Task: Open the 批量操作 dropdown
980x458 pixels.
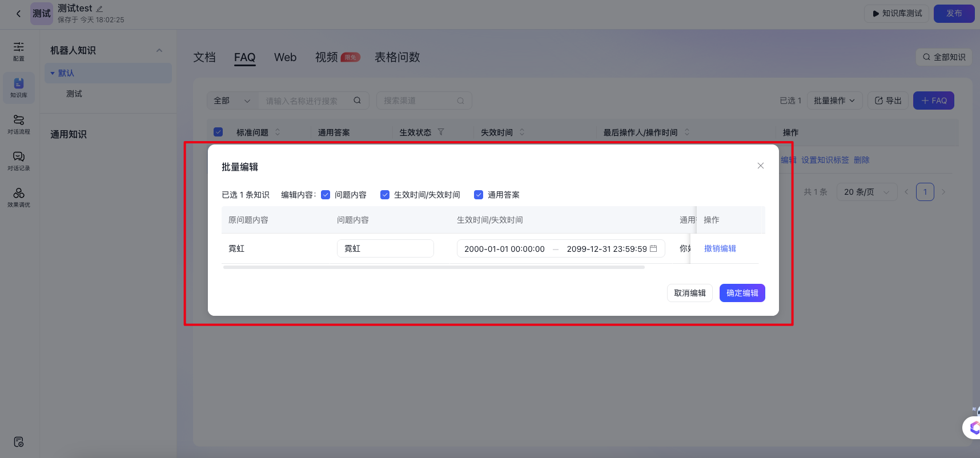Action: (834, 101)
